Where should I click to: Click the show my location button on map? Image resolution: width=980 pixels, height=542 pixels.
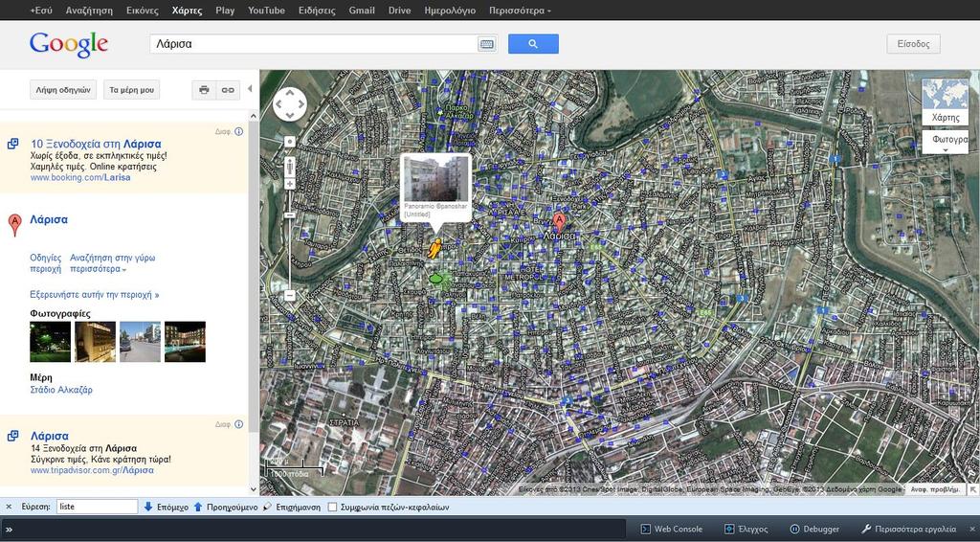(290, 142)
